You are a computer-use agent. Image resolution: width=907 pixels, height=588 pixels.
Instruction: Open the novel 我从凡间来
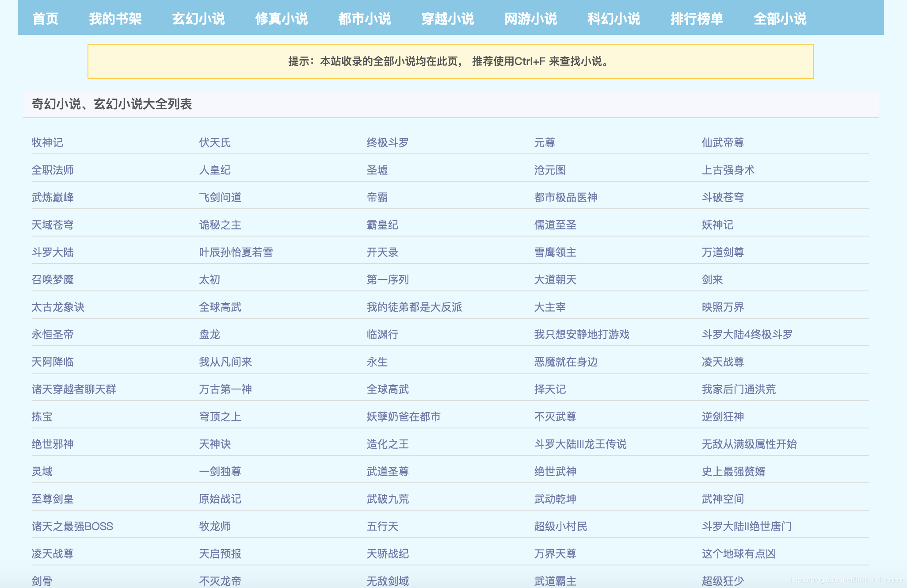tap(225, 362)
